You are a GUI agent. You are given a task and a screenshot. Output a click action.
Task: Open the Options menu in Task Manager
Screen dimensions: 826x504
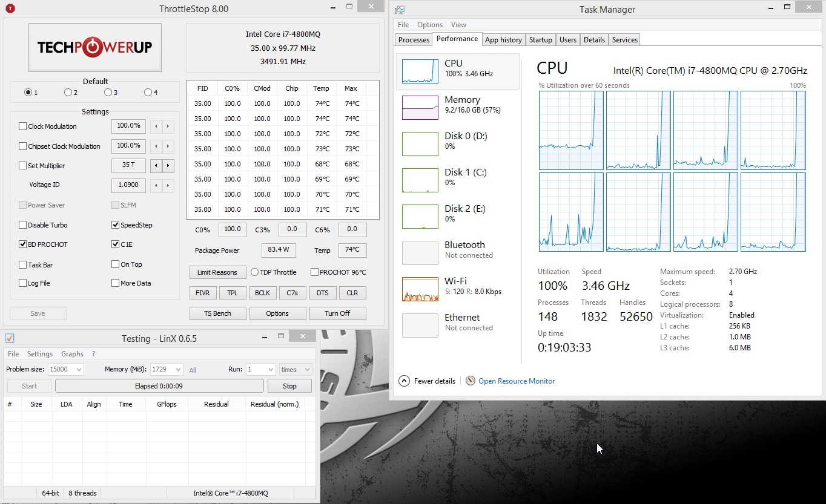pyautogui.click(x=430, y=25)
